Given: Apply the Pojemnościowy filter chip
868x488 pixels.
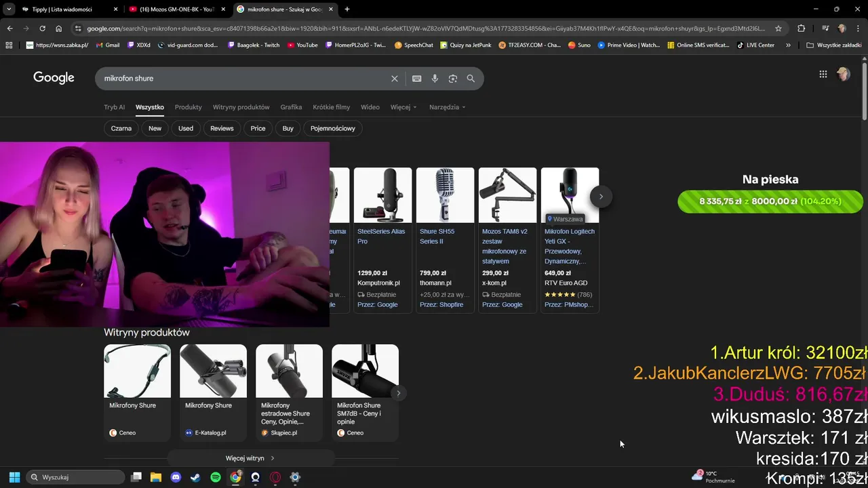Looking at the screenshot, I should tap(333, 128).
